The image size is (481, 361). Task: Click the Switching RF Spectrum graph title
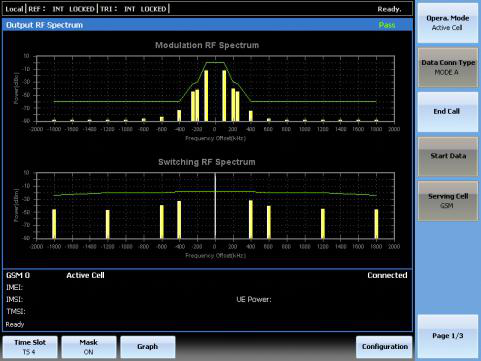tap(207, 162)
